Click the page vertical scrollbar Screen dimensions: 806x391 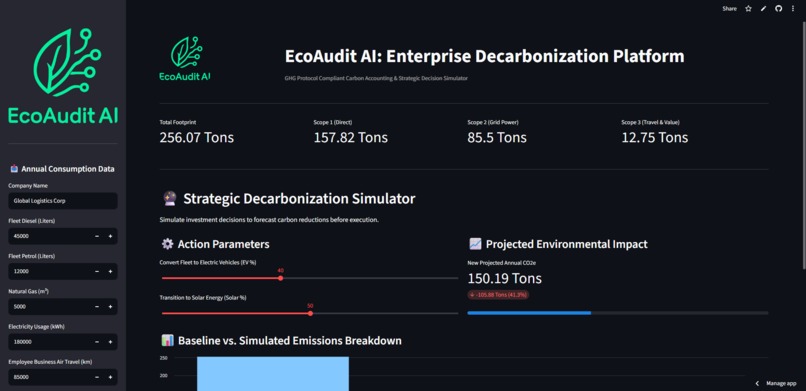[803, 144]
